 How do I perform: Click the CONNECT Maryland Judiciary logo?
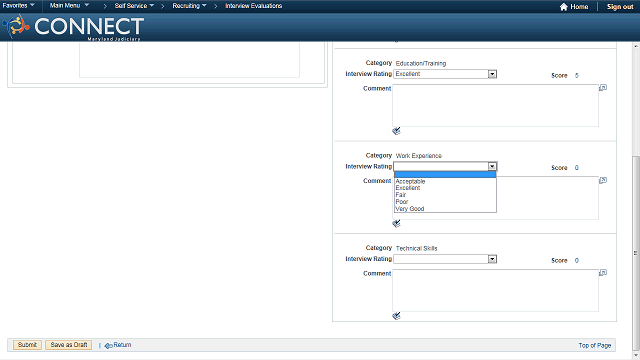point(73,27)
